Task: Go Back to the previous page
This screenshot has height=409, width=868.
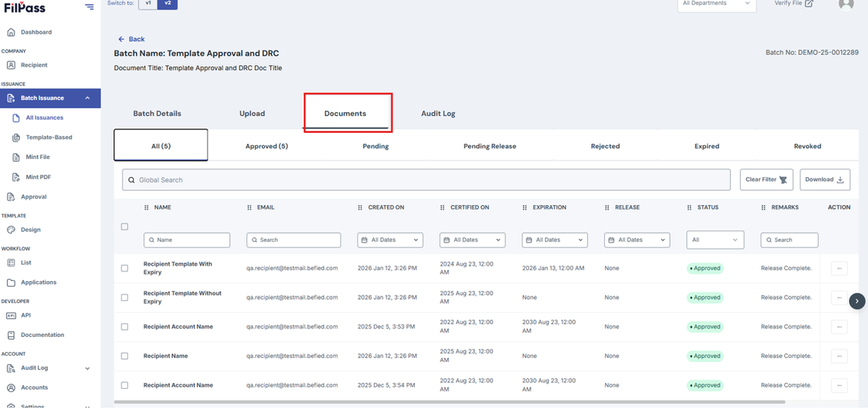Action: [x=132, y=39]
